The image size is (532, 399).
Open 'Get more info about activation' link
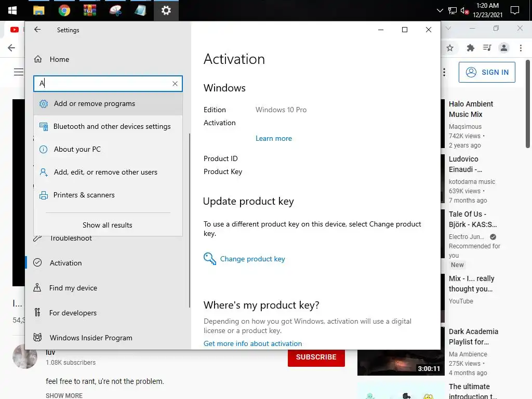click(252, 343)
